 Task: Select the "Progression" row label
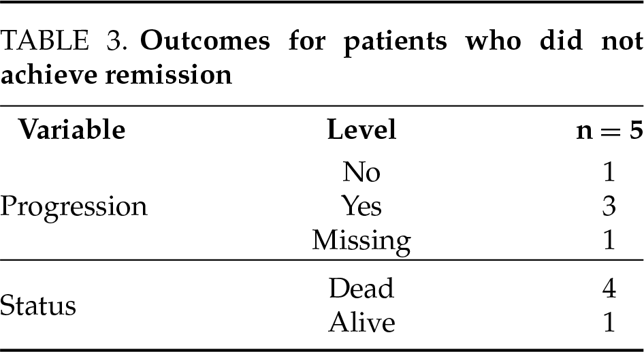click(74, 206)
